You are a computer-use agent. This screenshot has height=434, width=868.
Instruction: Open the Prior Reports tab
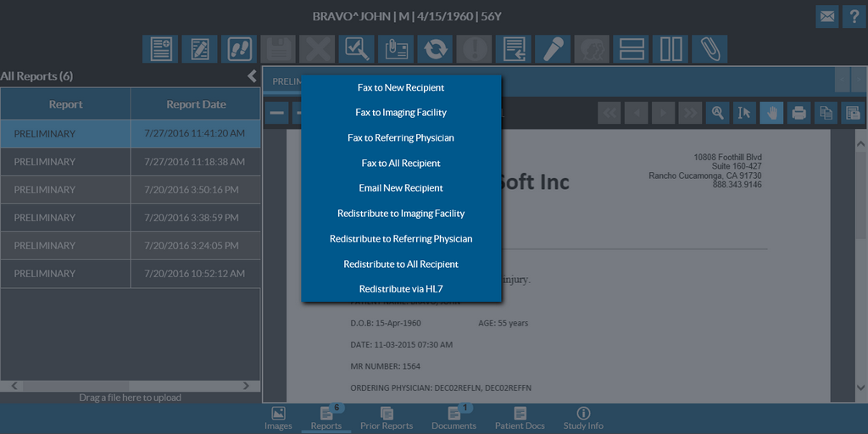coord(386,418)
